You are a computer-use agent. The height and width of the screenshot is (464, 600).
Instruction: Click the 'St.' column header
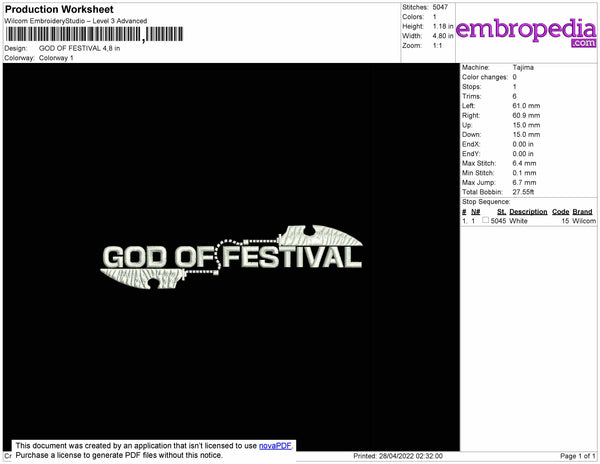pos(501,212)
